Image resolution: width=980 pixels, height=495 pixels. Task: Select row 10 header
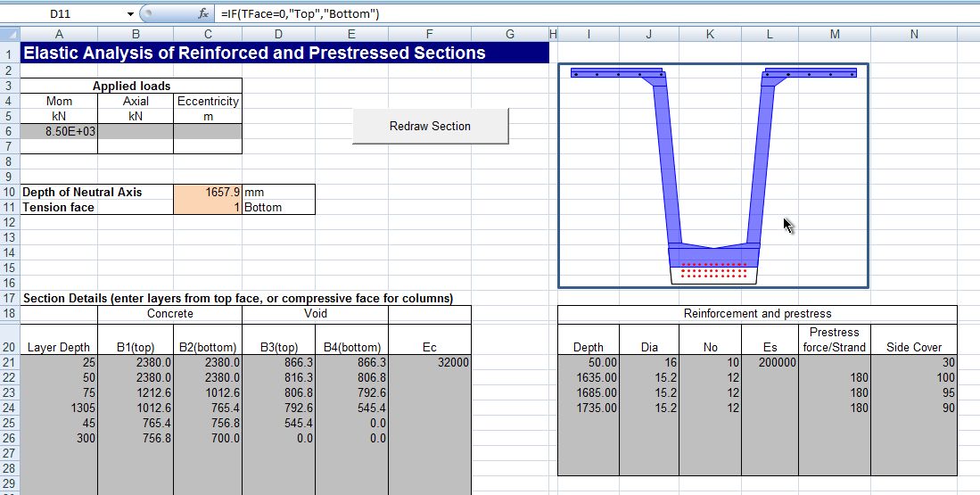coord(9,192)
